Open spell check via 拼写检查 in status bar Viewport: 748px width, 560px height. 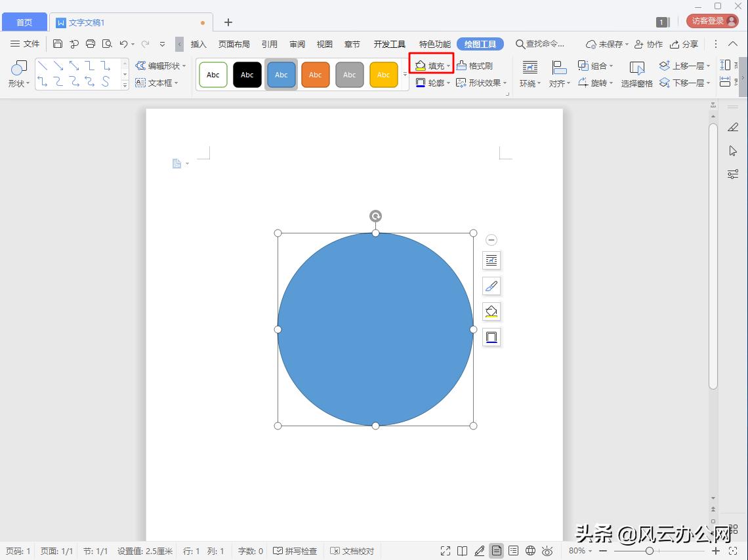pyautogui.click(x=295, y=551)
